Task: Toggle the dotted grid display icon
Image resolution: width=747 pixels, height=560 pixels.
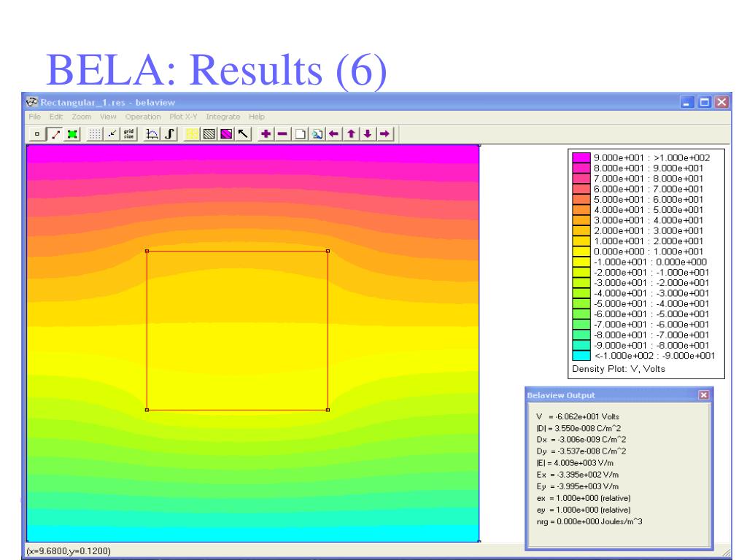Action: (95, 134)
